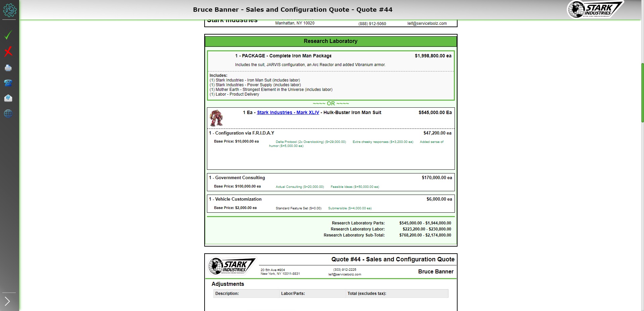
Task: Choose the Submersible vehicle option
Action: (349, 208)
